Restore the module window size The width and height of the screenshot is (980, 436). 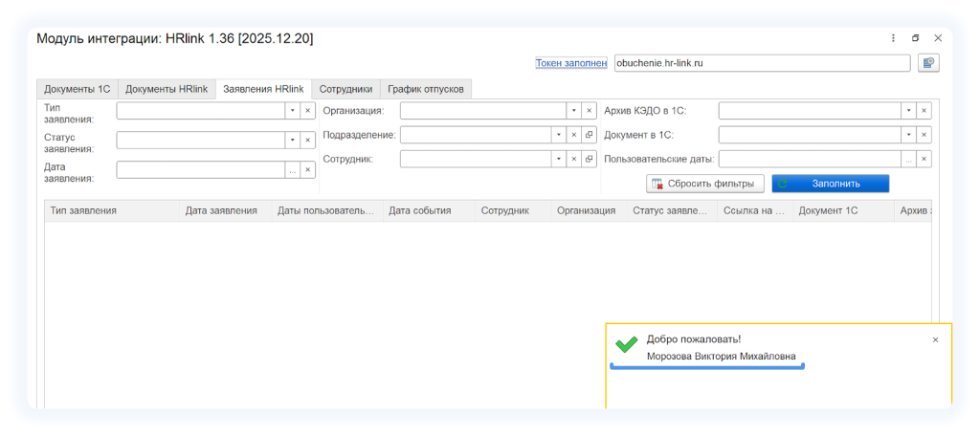[916, 38]
